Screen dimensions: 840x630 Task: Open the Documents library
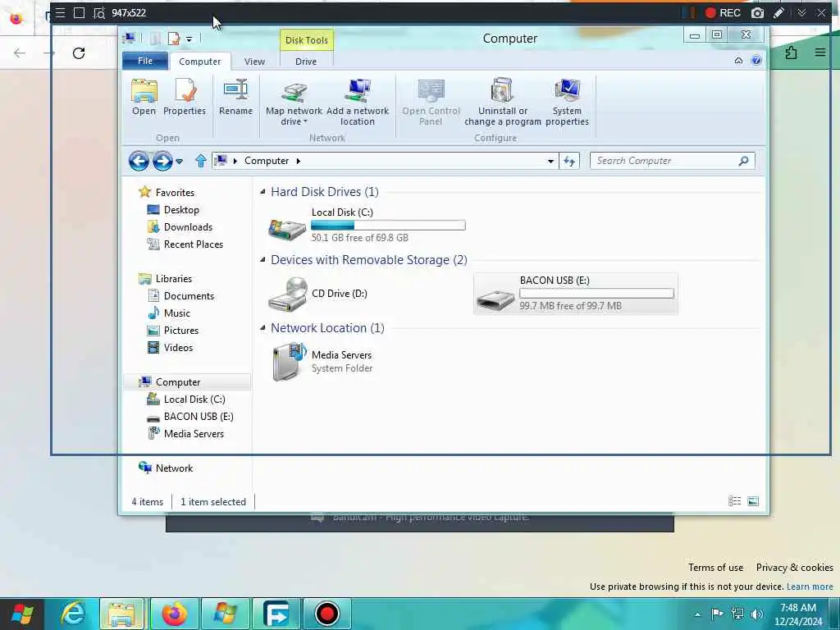click(189, 295)
